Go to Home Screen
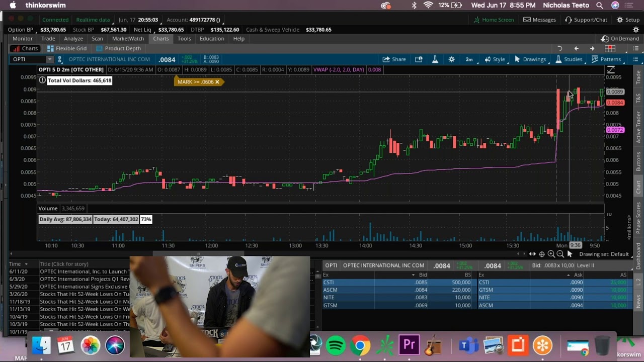 click(494, 20)
